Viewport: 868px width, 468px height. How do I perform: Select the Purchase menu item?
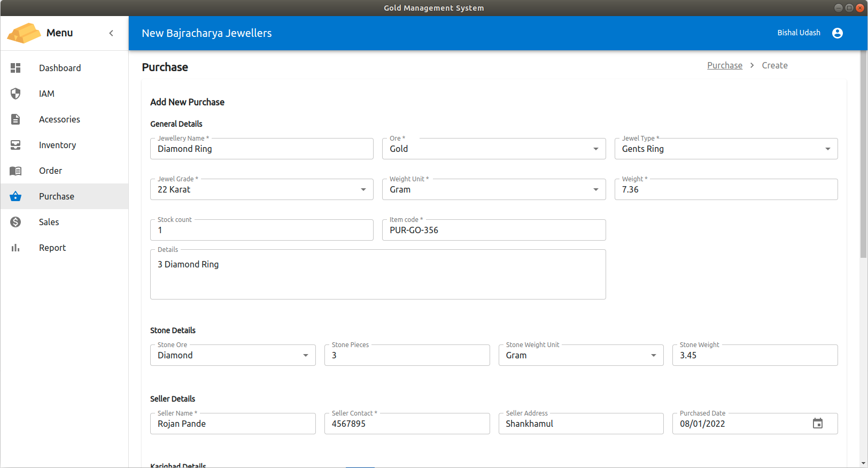pos(64,196)
